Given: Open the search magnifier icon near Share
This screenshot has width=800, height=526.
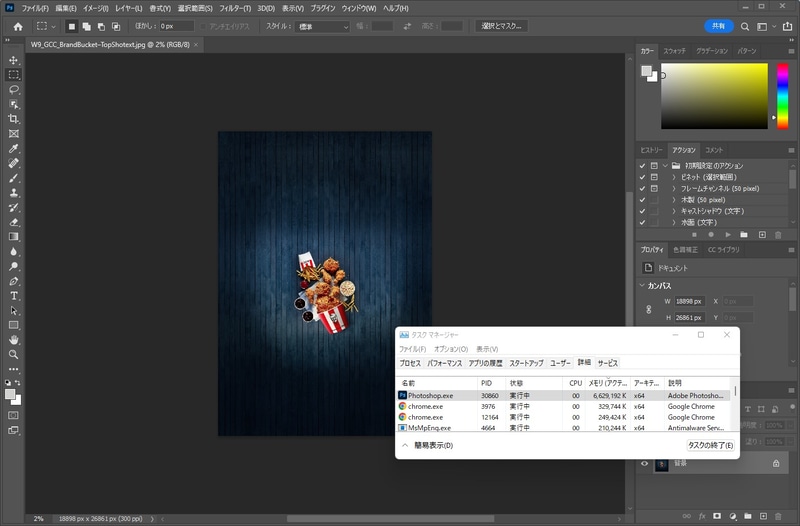Looking at the screenshot, I should [x=745, y=26].
